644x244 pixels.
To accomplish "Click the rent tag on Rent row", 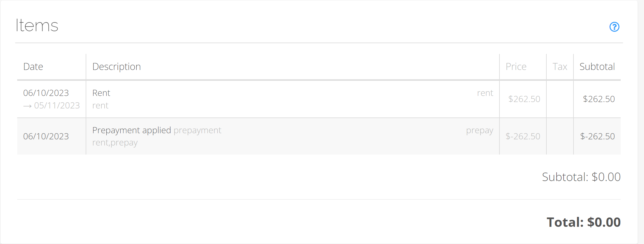I will [485, 93].
